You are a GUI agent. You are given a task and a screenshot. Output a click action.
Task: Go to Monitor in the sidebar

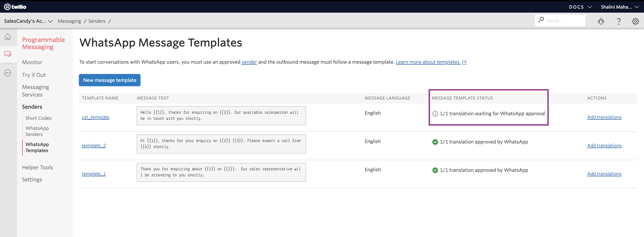coord(32,62)
